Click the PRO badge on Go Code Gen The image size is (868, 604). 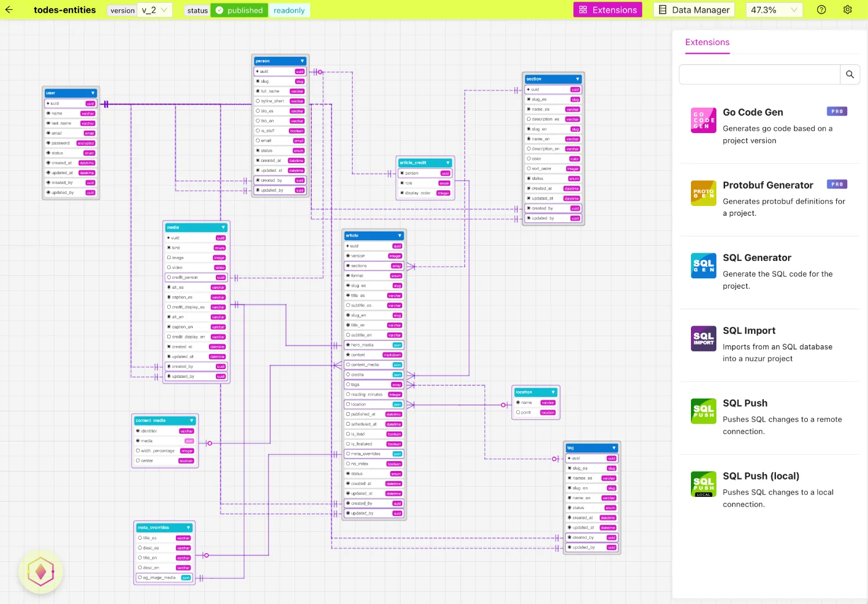[x=837, y=112]
